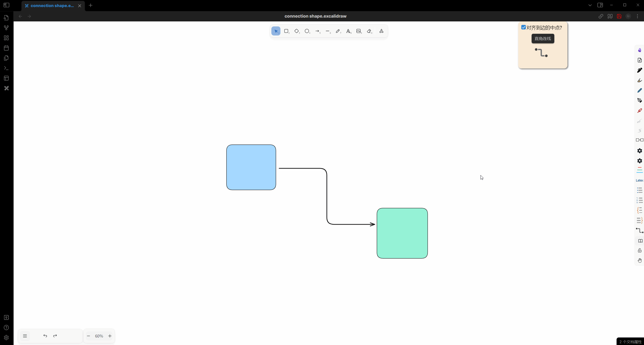Uncheck the 对齐到边的中点 checkbox
644x345 pixels.
524,27
